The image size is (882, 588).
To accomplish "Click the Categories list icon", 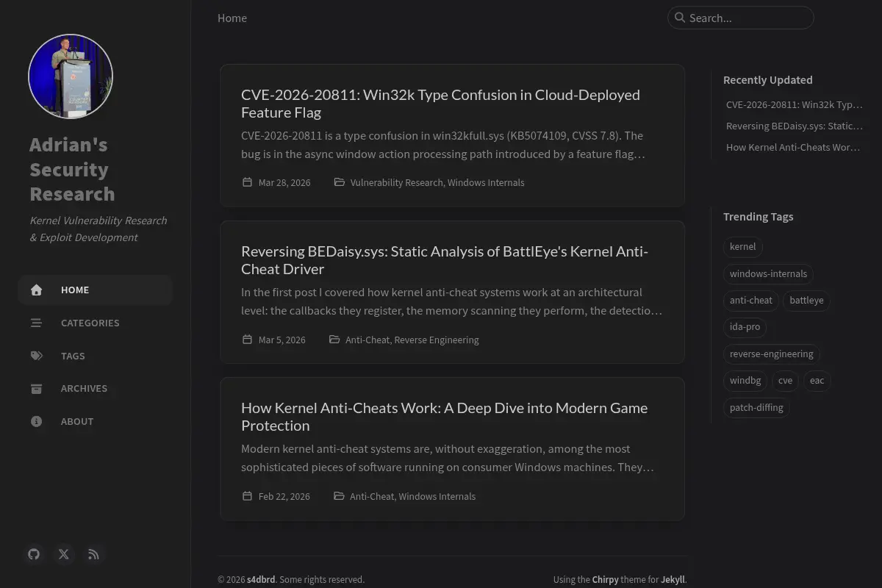I will click(x=36, y=323).
